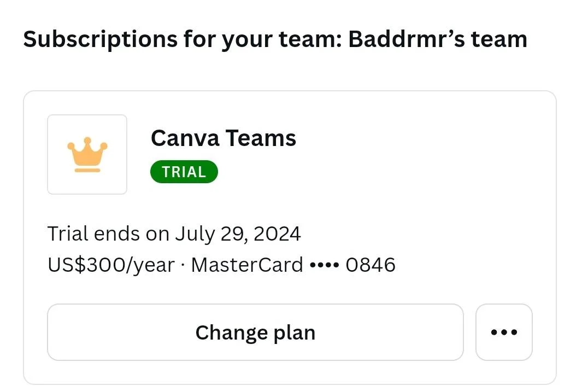Click the orange crown icon
Image resolution: width=588 pixels, height=391 pixels.
click(87, 155)
